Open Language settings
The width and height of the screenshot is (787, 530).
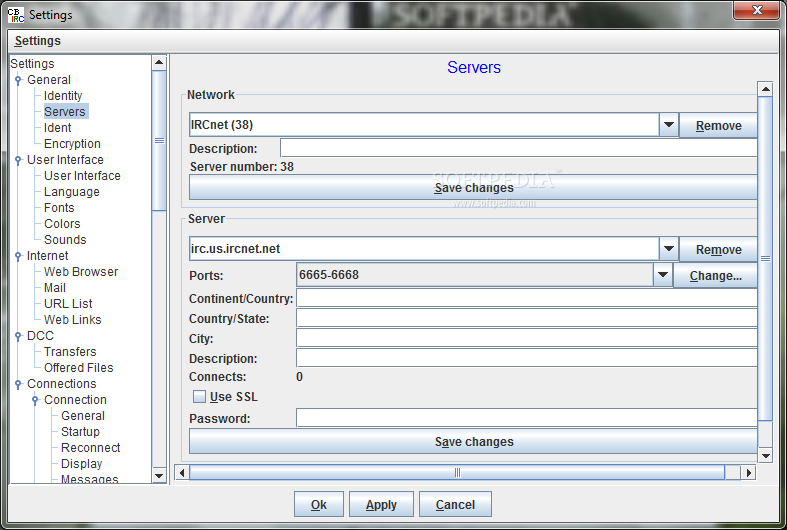[x=72, y=192]
